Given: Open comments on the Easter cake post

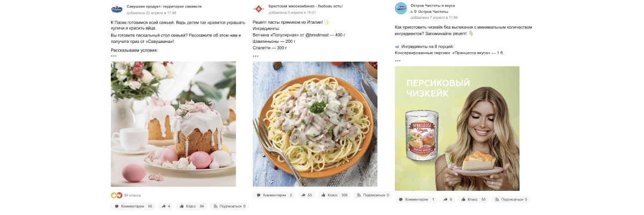Looking at the screenshot, I should pyautogui.click(x=133, y=206).
